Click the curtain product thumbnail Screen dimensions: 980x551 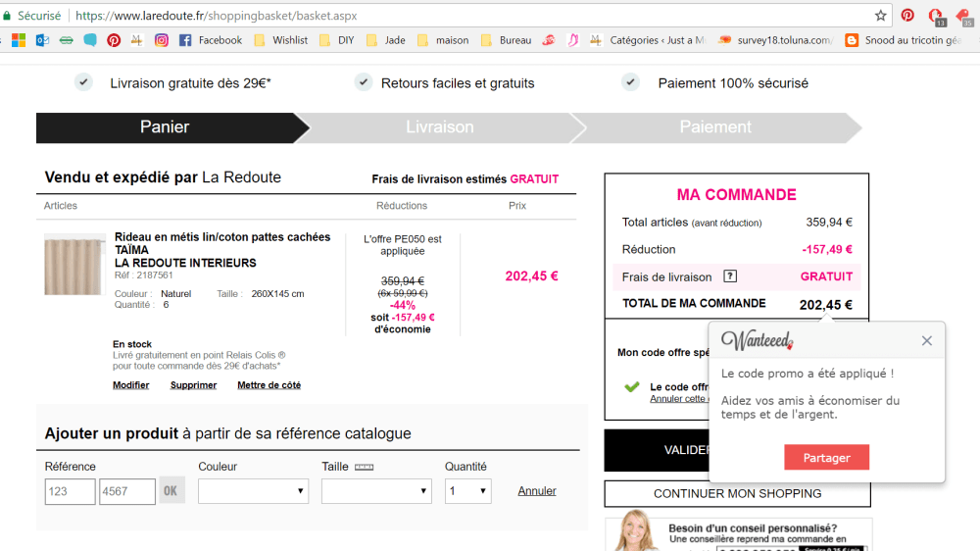73,265
